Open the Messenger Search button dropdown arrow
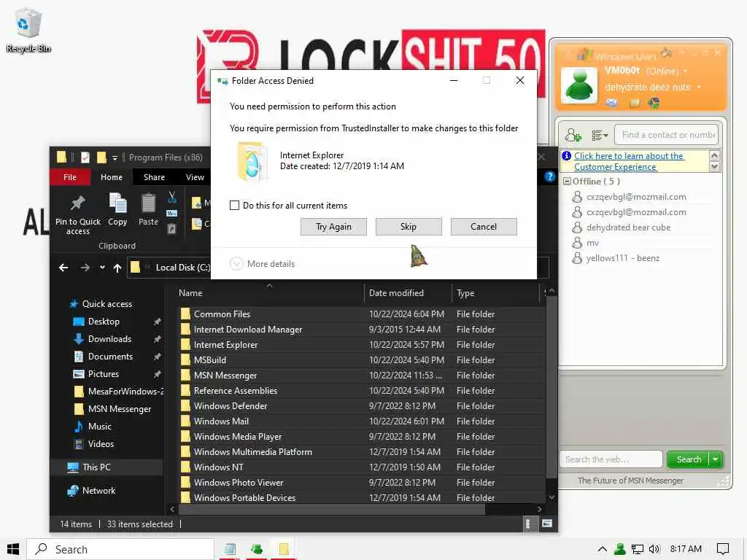747x560 pixels. (x=716, y=459)
